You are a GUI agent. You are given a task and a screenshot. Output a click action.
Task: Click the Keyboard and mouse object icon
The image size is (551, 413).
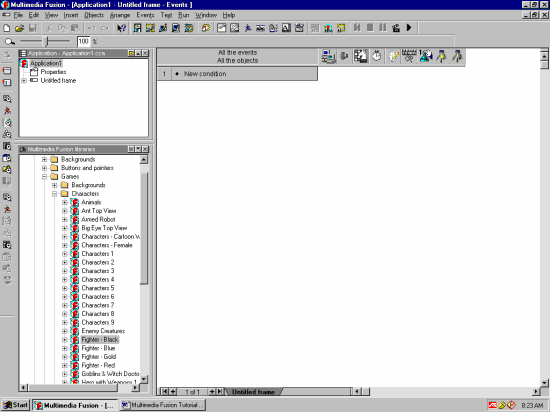click(x=409, y=56)
